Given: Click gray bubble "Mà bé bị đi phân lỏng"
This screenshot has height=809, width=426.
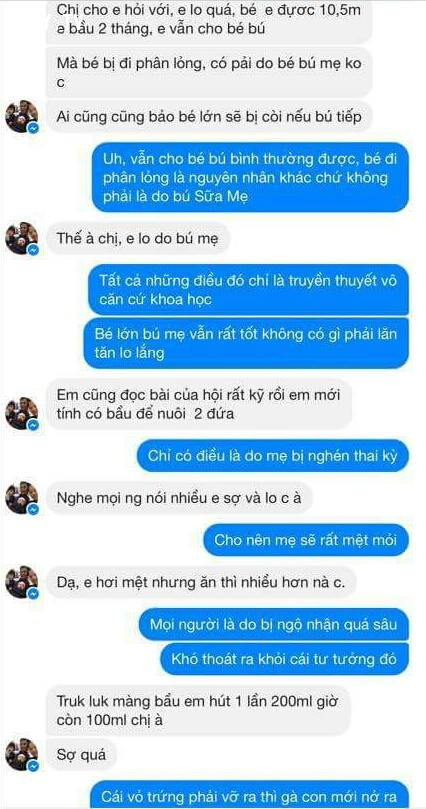Looking at the screenshot, I should point(209,73).
